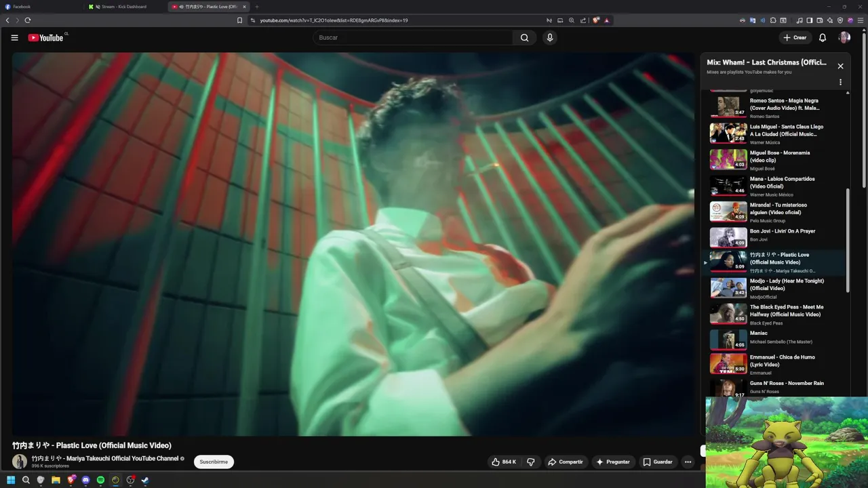868x488 pixels.
Task: Click the share icon in the address bar
Action: [x=583, y=20]
